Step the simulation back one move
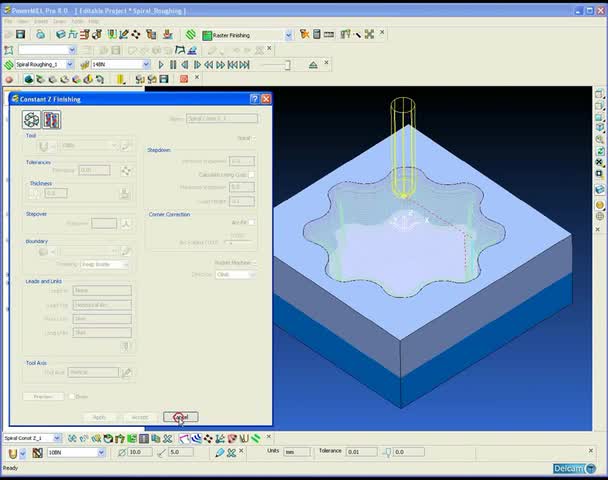The image size is (608, 480). [x=185, y=65]
